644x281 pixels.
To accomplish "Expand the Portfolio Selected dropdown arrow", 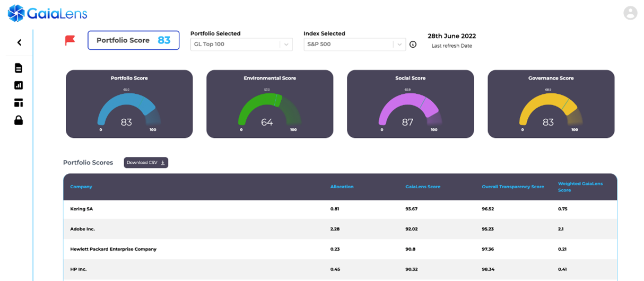I will click(x=286, y=45).
